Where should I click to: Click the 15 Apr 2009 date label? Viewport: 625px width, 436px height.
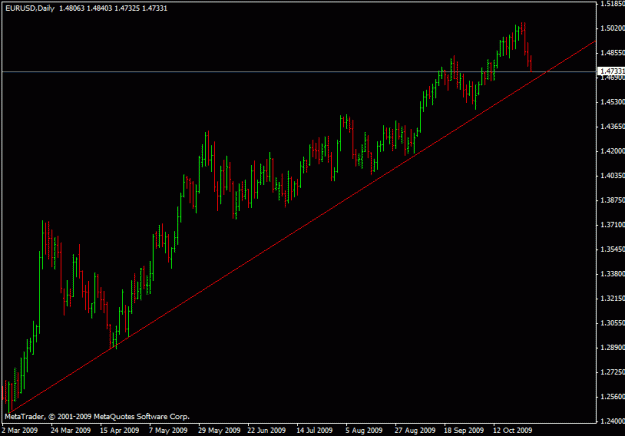coord(119,430)
